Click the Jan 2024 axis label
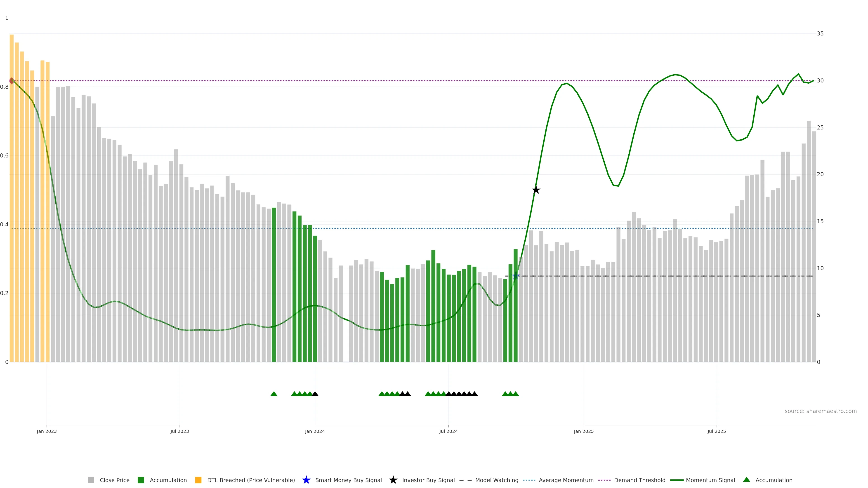This screenshot has height=488, width=868. tap(315, 431)
